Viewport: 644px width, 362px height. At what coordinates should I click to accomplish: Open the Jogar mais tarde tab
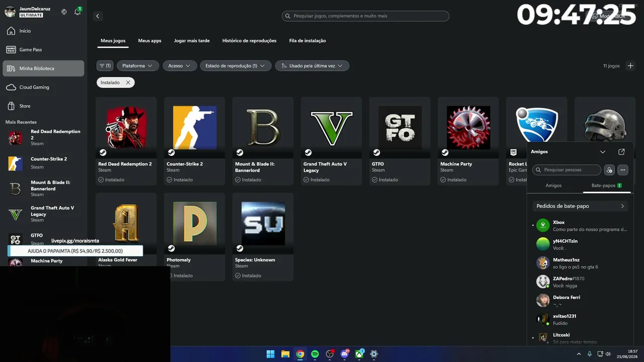coord(192,41)
